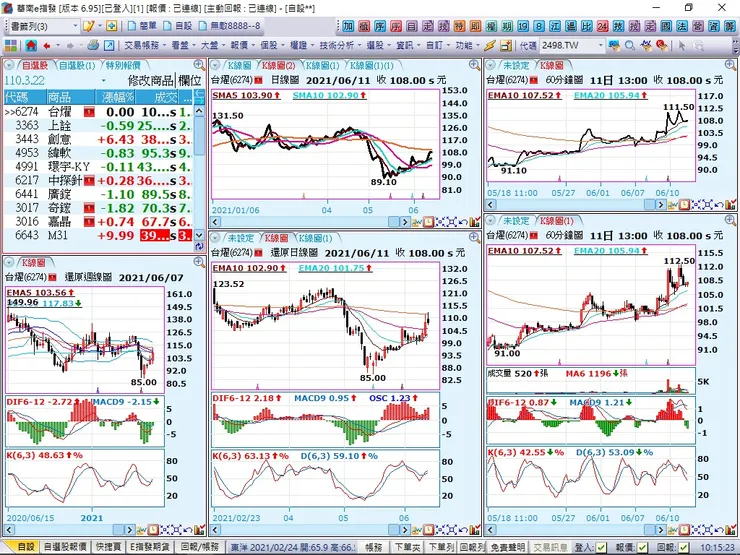Click bar-chart settings icon under restored daily chart
This screenshot has width=740, height=555.
coord(475,530)
